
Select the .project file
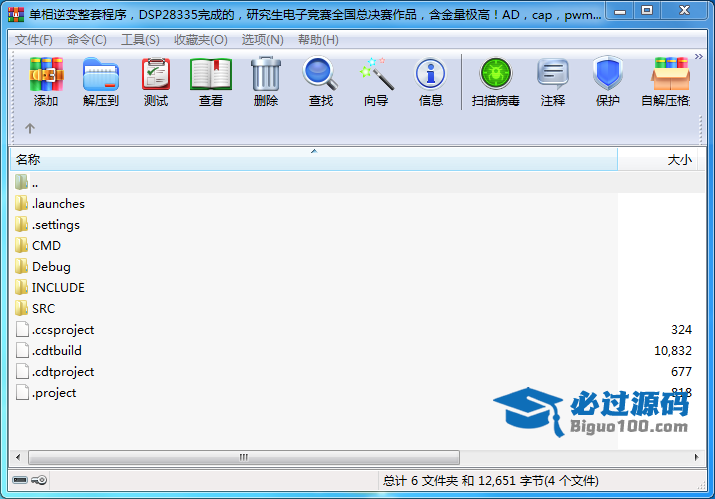46,392
